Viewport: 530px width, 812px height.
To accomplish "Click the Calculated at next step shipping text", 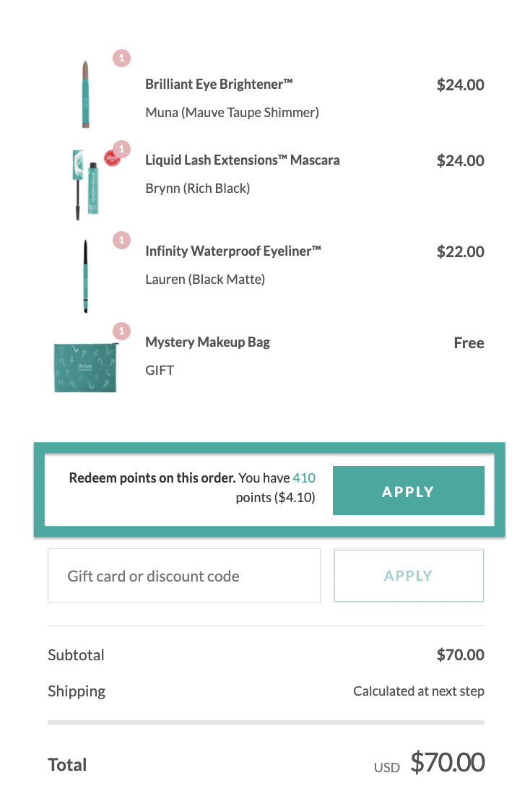I will pos(419,691).
